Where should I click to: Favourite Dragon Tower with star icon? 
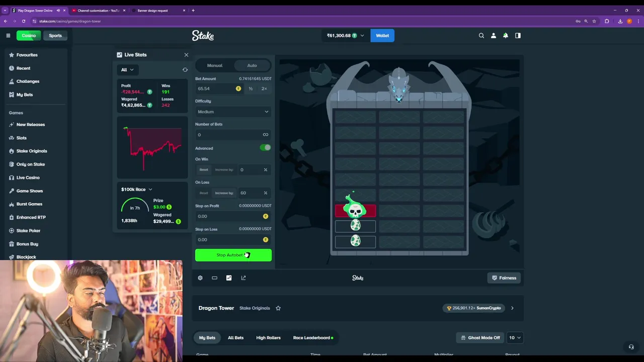(278, 308)
